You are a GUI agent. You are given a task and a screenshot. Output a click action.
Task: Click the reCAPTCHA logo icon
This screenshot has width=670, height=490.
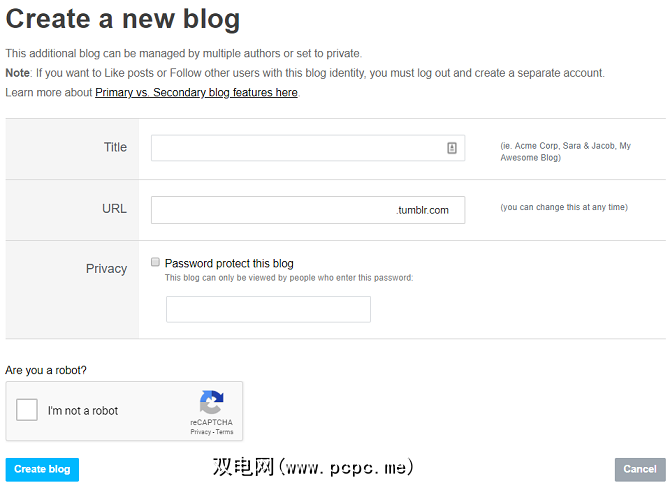coord(211,403)
